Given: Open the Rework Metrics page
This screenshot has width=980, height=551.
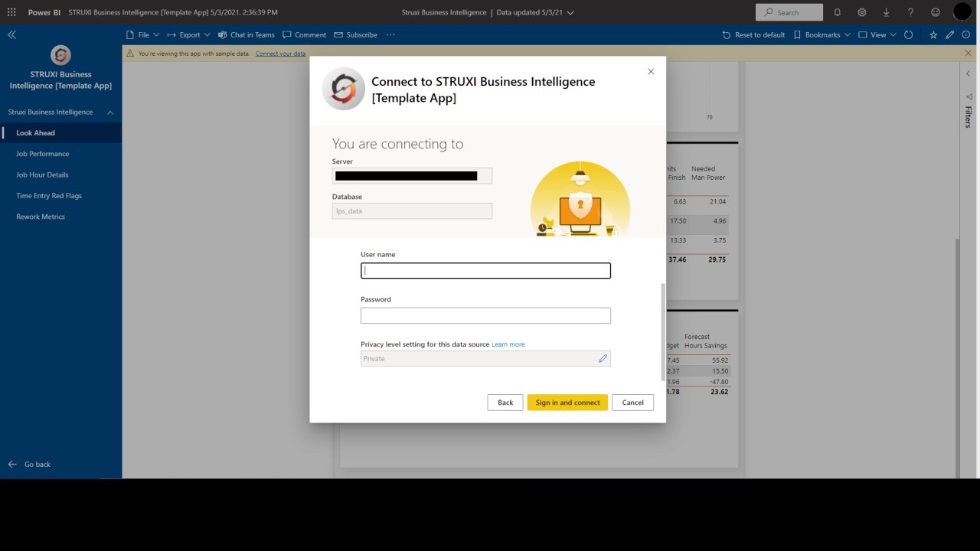Looking at the screenshot, I should [61, 217].
